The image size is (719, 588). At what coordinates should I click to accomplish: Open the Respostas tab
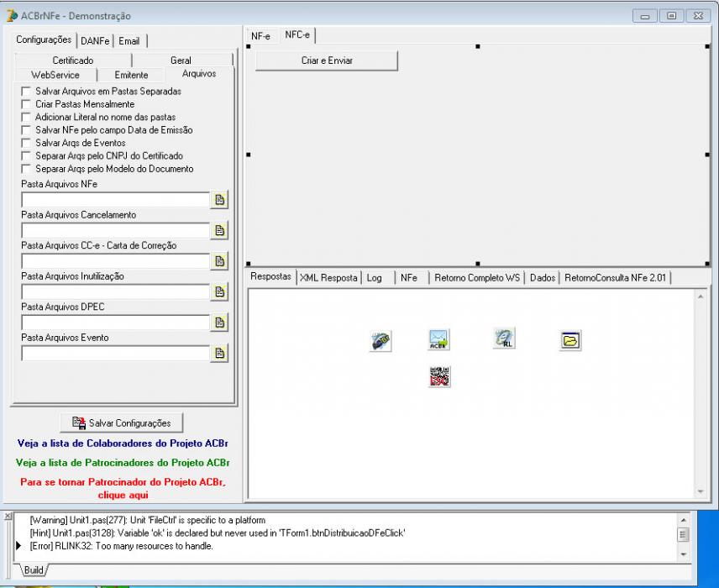pos(270,276)
